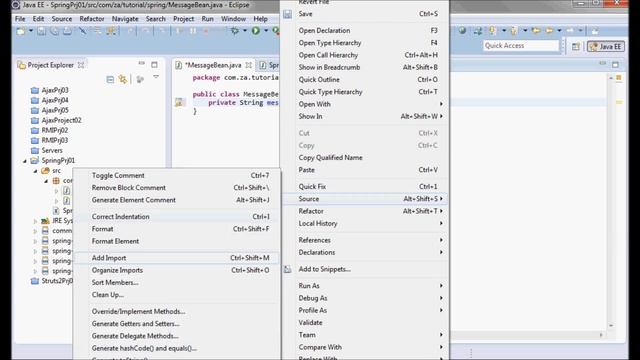Click the disk icon beside Save entry
This screenshot has height=360, width=640.
coord(287,14)
